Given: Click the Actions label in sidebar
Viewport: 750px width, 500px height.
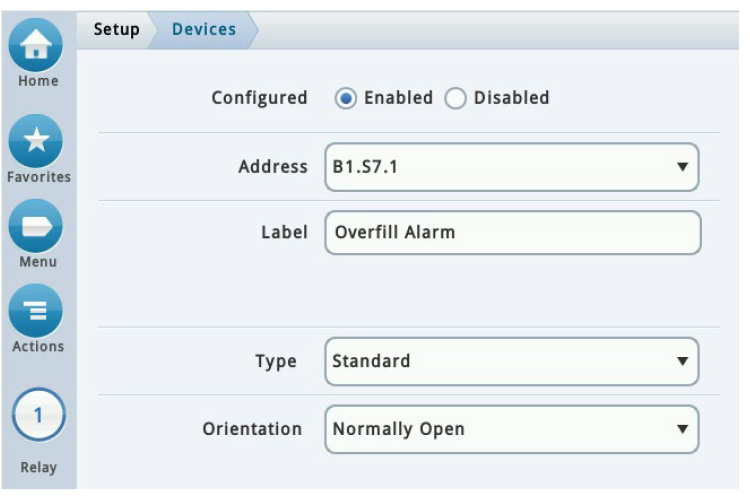Looking at the screenshot, I should coord(38,346).
